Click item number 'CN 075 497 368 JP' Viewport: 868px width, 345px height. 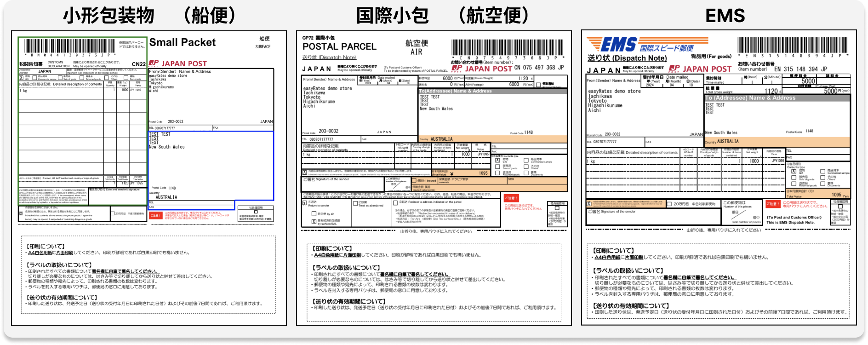pyautogui.click(x=539, y=67)
